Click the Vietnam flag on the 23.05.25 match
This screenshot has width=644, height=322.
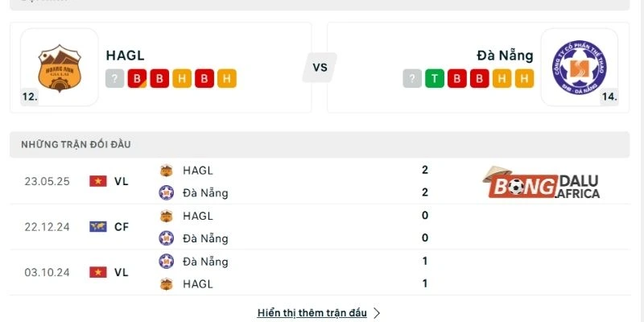98,181
